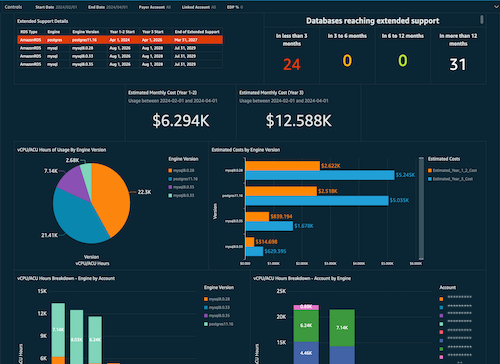Click the orange $839.194 bar
Image resolution: width=500 pixels, height=364 pixels.
(x=257, y=216)
